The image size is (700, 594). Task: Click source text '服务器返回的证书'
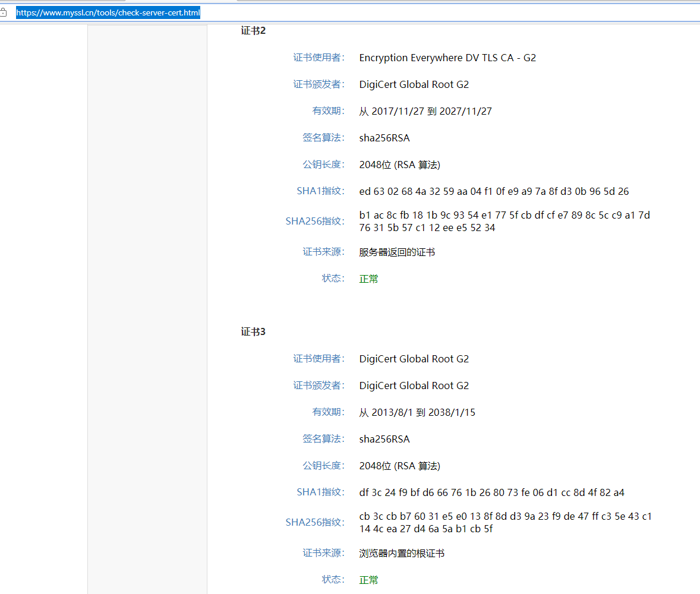click(397, 252)
